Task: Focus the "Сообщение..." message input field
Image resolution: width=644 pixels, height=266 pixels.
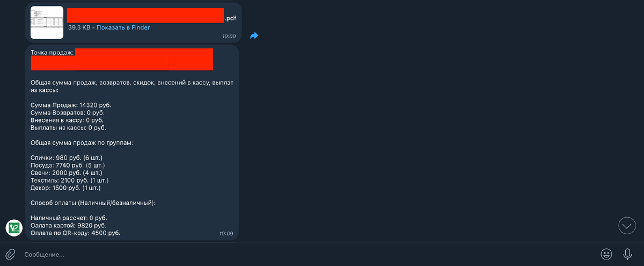Action: (306, 254)
